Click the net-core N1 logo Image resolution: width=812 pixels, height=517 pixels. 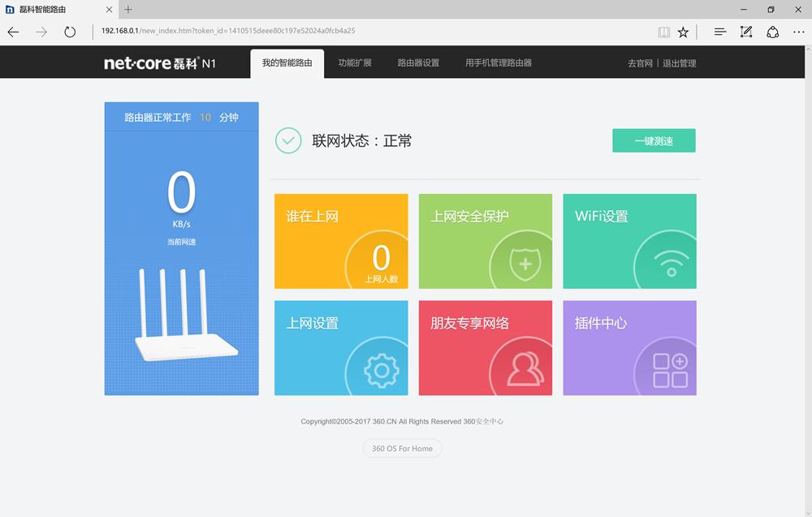[159, 62]
